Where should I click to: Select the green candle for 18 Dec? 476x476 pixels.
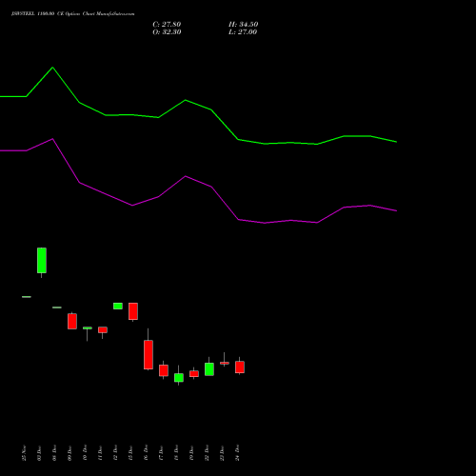coord(179,378)
